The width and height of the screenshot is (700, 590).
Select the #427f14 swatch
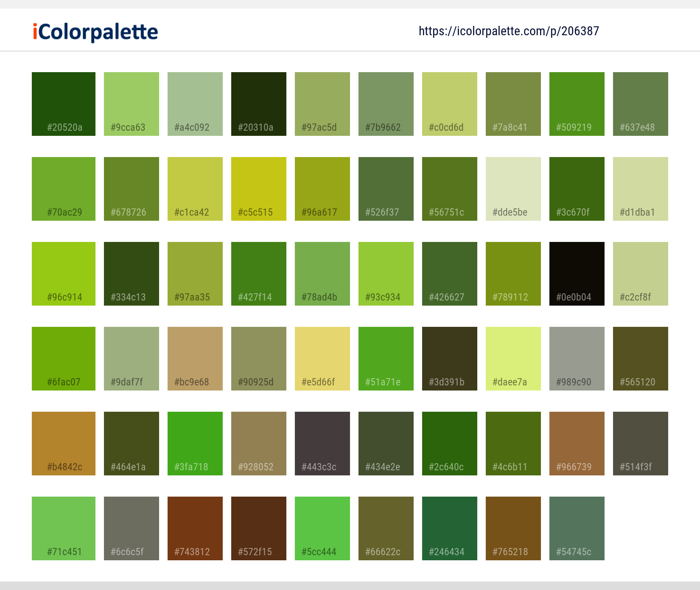[259, 274]
